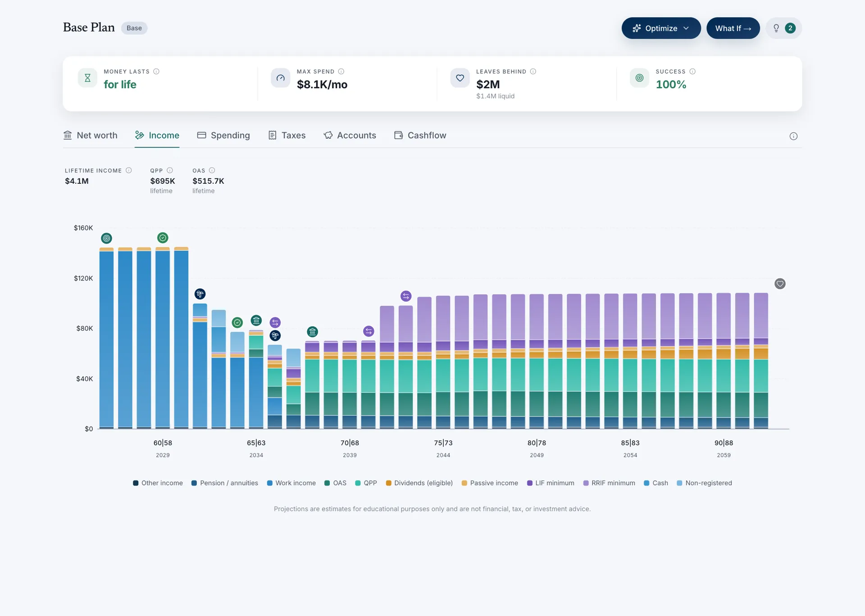Click the 100% success value
The height and width of the screenshot is (616, 865).
(671, 85)
